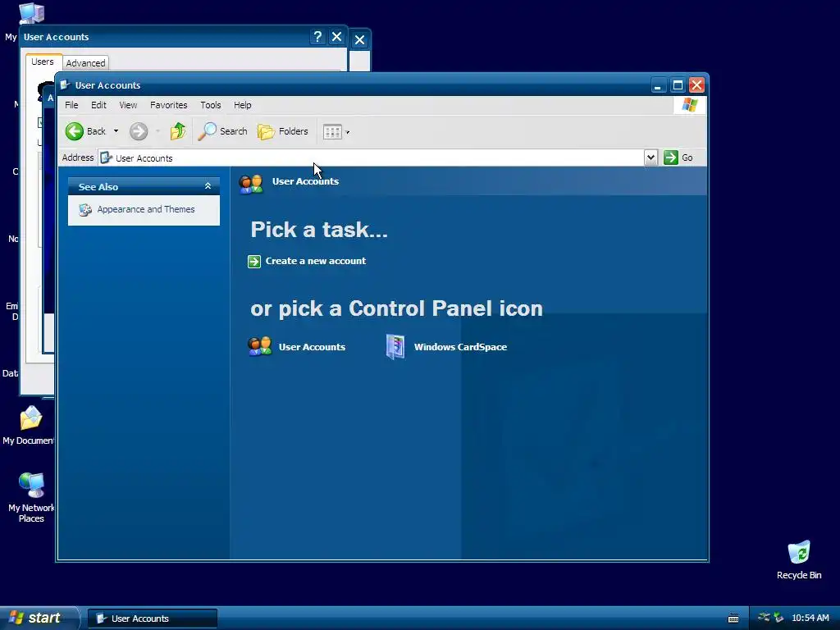The height and width of the screenshot is (630, 840).
Task: Maximize the front User Accounts window
Action: point(678,85)
